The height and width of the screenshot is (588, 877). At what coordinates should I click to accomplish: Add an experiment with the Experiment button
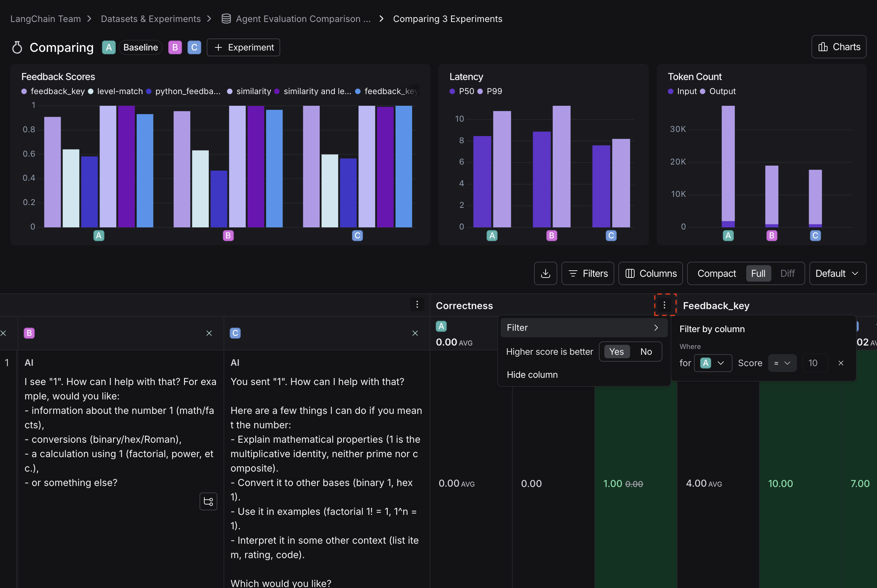pos(243,47)
